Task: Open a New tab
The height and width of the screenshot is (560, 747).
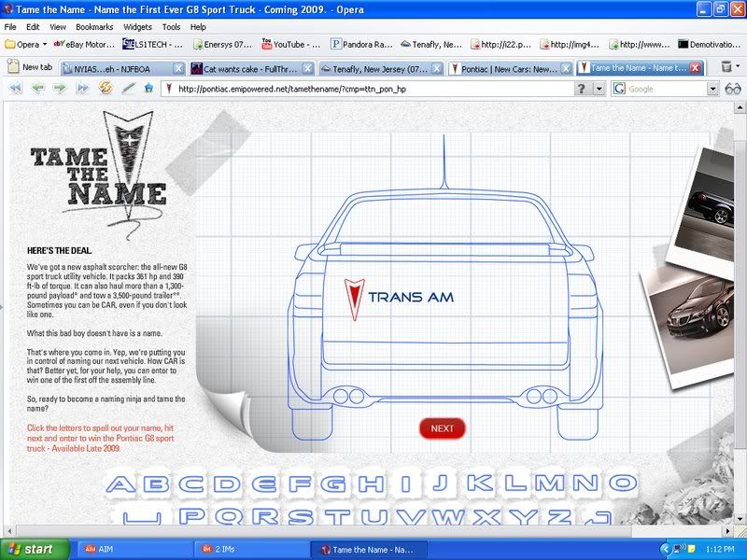Action: point(30,67)
